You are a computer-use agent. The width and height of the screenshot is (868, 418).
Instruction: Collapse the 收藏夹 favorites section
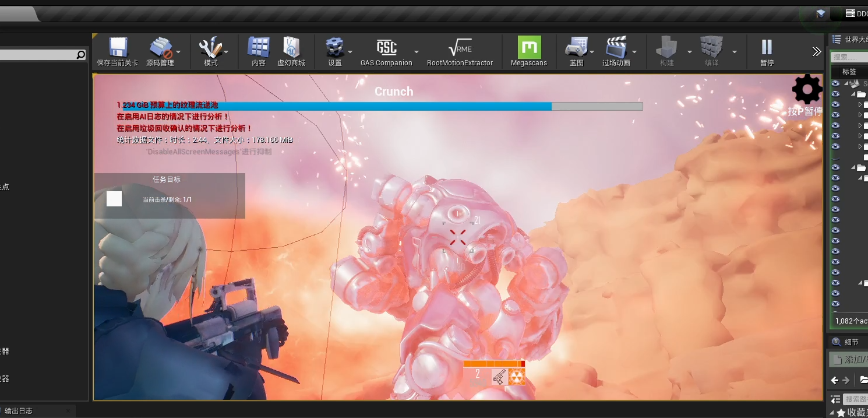pyautogui.click(x=832, y=413)
